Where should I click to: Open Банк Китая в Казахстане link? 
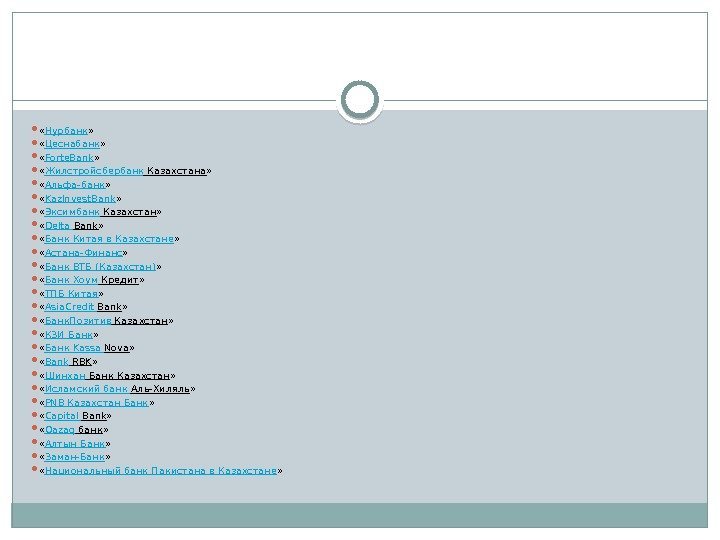pyautogui.click(x=109, y=239)
